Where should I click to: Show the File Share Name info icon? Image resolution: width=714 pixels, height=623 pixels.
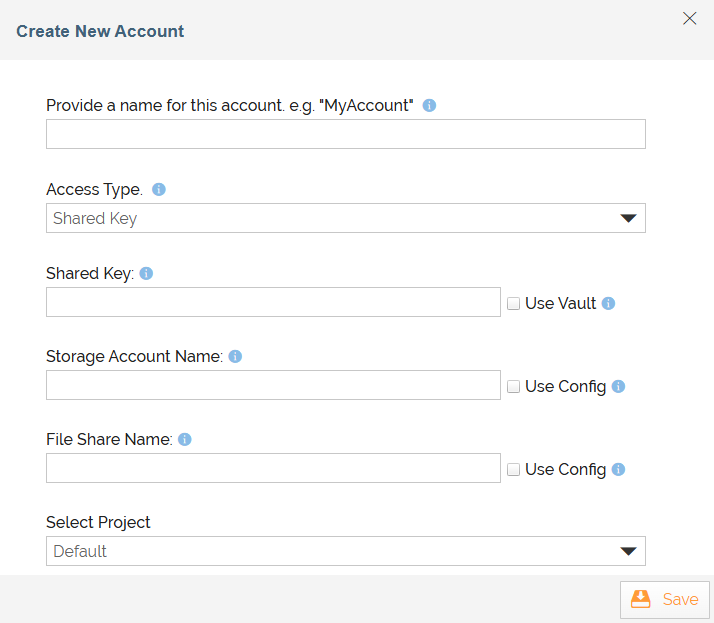185,439
